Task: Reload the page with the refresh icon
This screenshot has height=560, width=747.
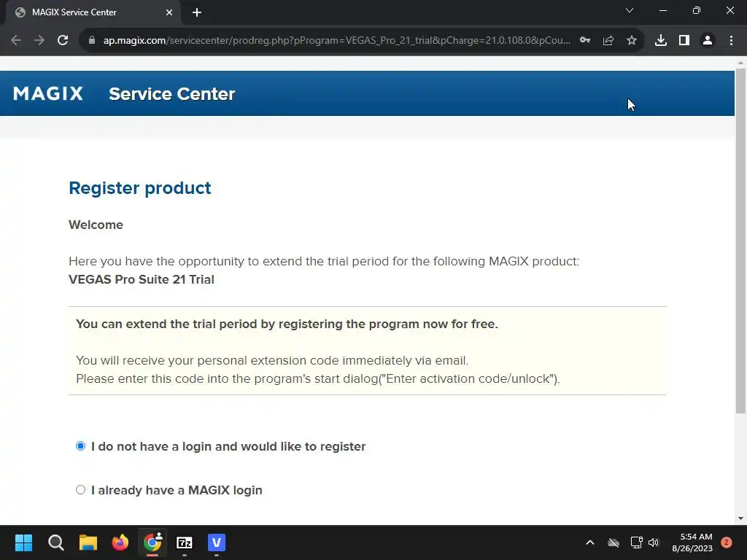Action: (63, 41)
